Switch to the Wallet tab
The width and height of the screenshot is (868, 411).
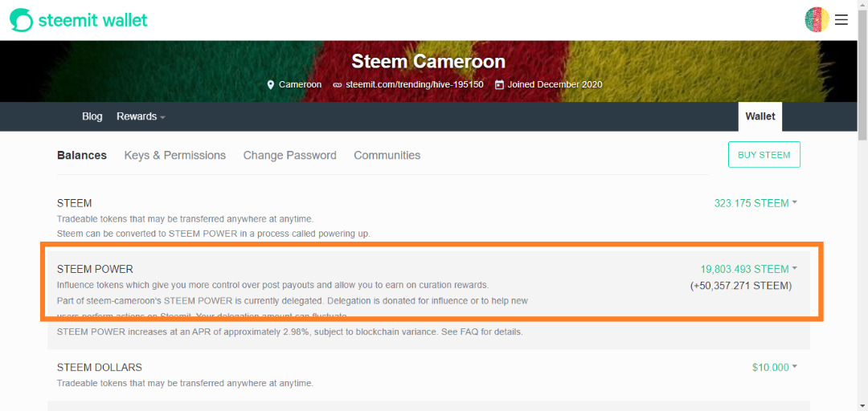(x=759, y=116)
